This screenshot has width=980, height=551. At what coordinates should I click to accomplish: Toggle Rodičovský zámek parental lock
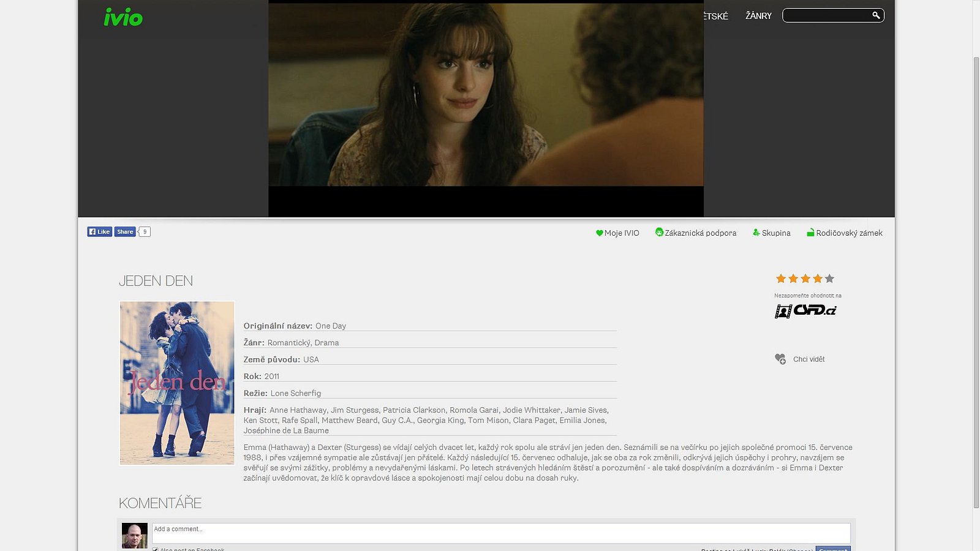pos(845,233)
